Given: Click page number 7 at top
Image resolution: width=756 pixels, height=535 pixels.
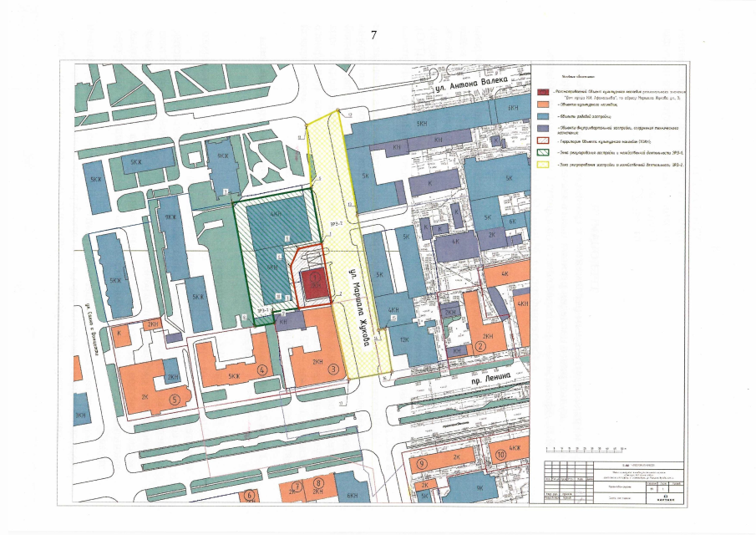Looking at the screenshot, I should coord(375,35).
